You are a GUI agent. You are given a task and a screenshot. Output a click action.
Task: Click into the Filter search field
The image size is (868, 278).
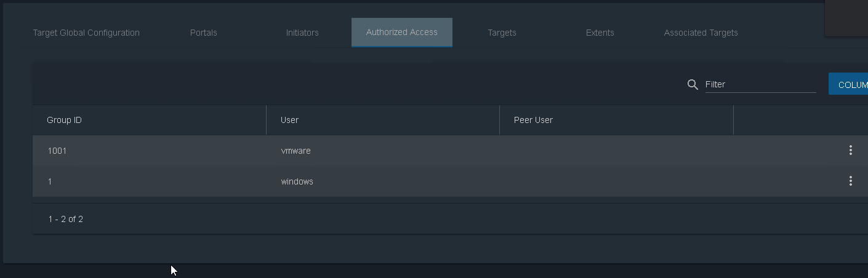(x=761, y=84)
